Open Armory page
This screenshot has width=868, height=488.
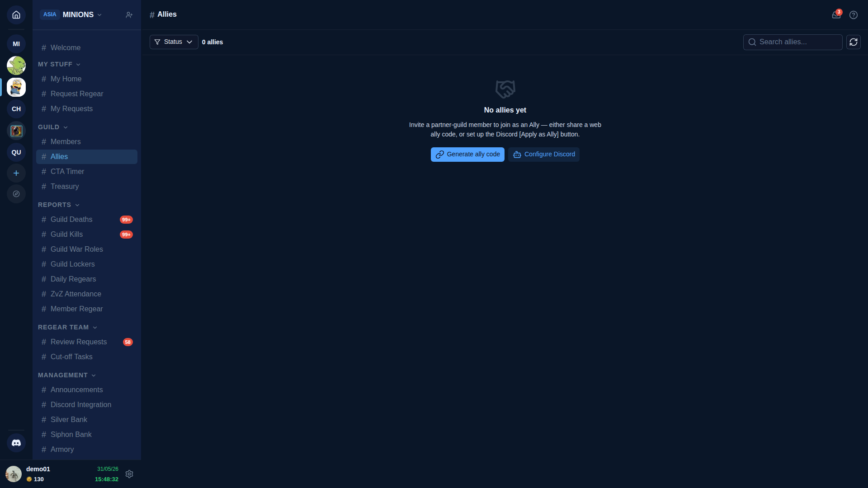[87, 450]
